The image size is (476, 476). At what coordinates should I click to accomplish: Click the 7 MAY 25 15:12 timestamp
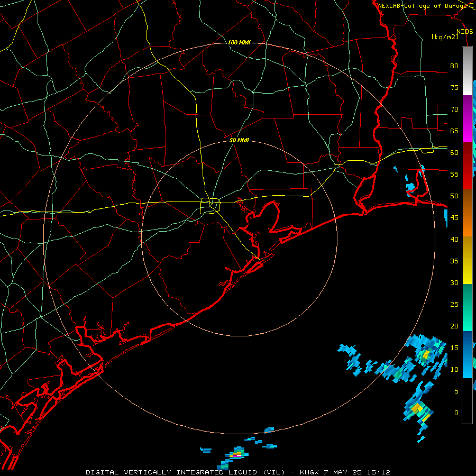click(x=358, y=472)
